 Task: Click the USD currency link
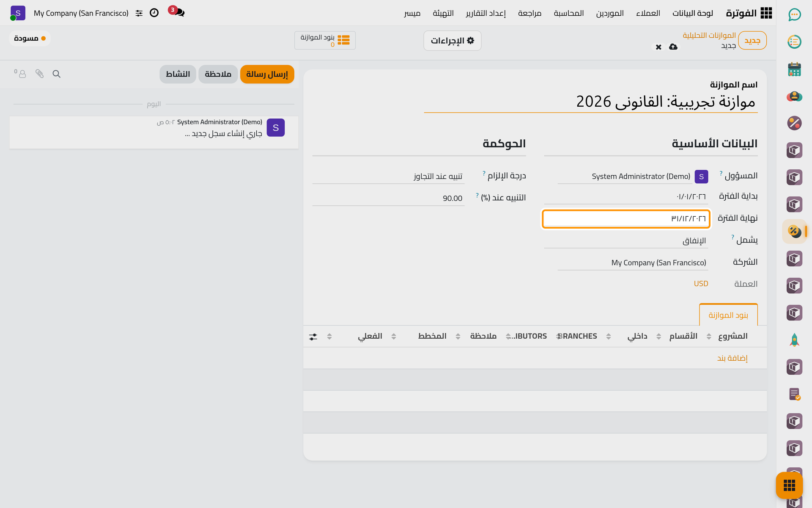pos(701,284)
